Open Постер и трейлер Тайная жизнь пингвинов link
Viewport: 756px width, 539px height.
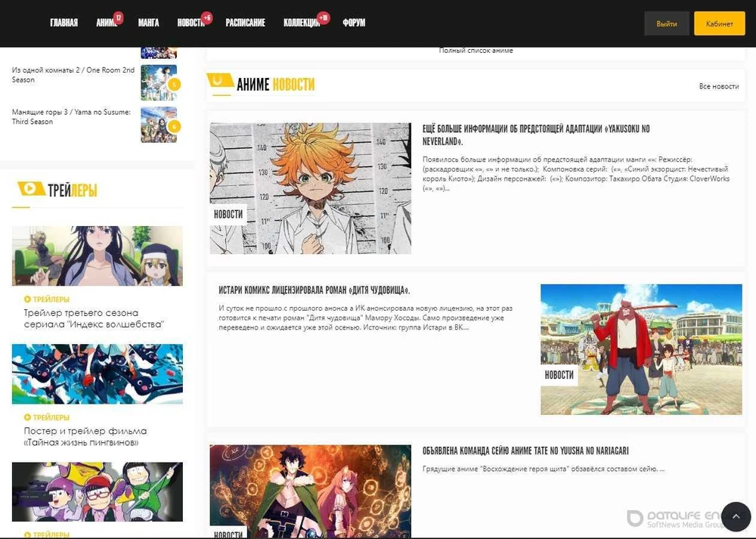pos(85,437)
